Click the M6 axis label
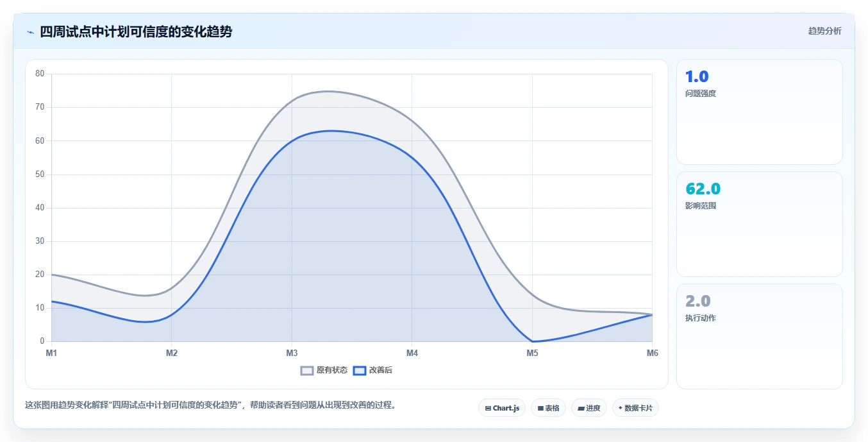This screenshot has height=442, width=868. (x=653, y=353)
